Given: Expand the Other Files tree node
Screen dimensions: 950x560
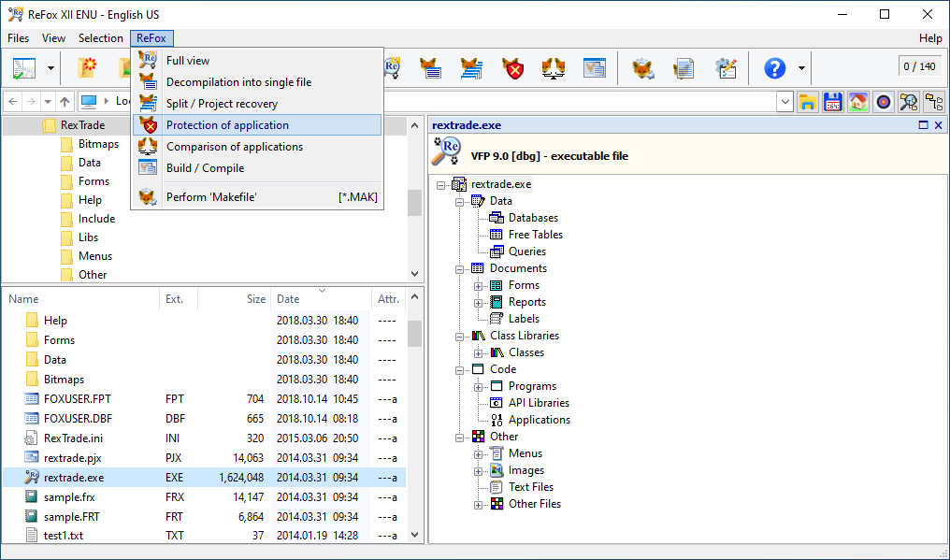Looking at the screenshot, I should [x=478, y=505].
